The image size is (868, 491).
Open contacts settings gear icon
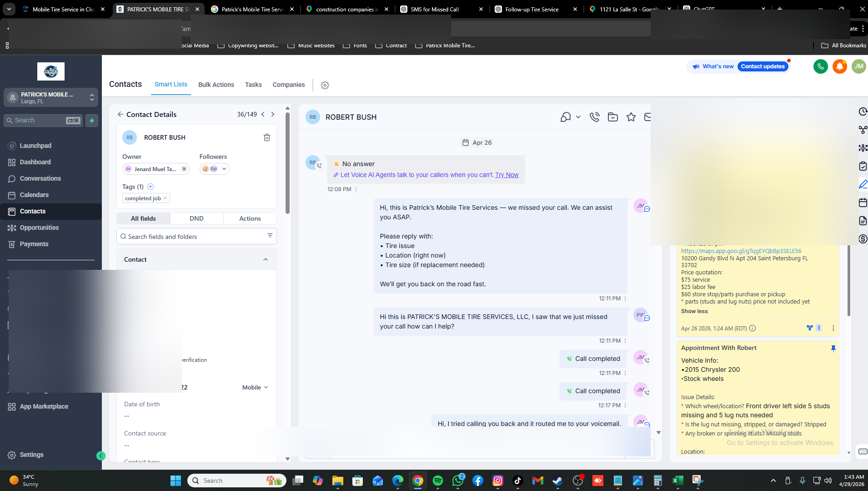pos(325,85)
